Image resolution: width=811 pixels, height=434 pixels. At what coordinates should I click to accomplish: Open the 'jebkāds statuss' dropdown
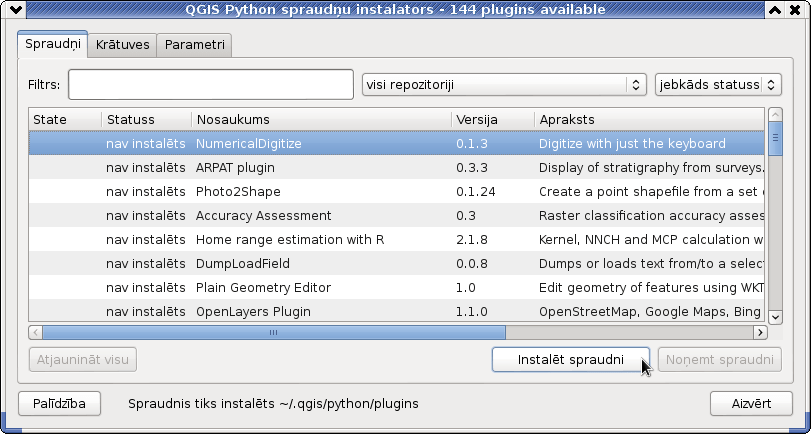[718, 84]
